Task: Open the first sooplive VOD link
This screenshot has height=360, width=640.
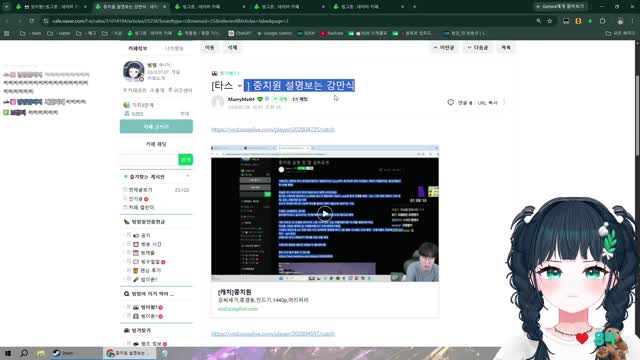Action: (273, 129)
